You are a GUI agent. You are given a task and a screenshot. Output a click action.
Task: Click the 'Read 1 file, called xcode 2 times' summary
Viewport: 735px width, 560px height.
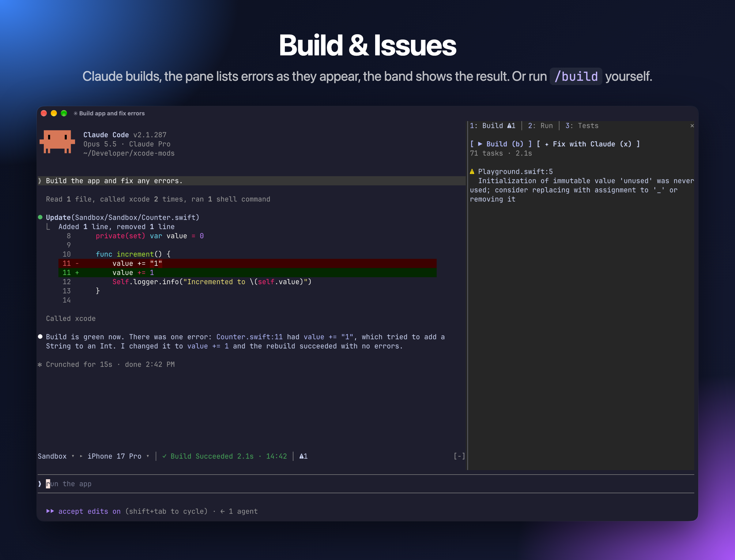tap(158, 199)
